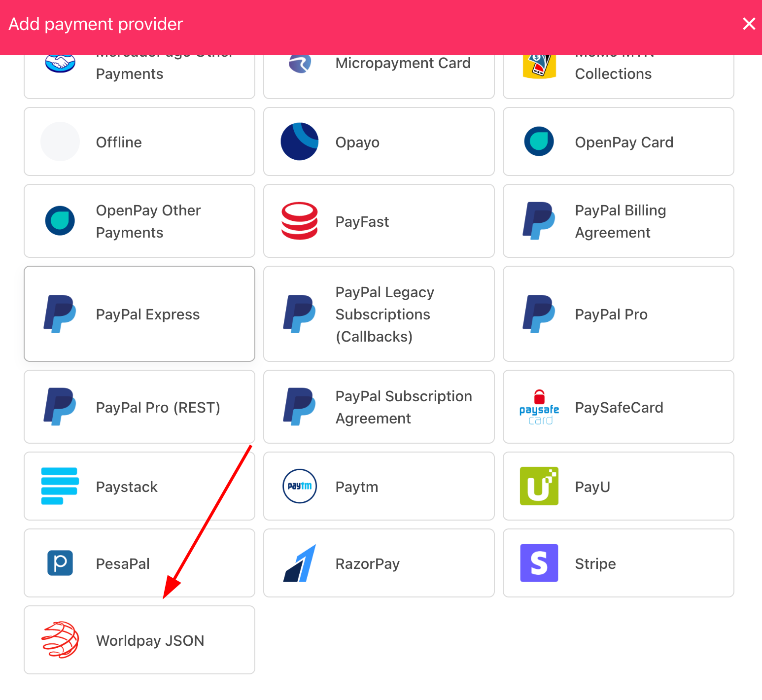
Task: Pick the OpenPay Other Payments label
Action: pyautogui.click(x=148, y=221)
